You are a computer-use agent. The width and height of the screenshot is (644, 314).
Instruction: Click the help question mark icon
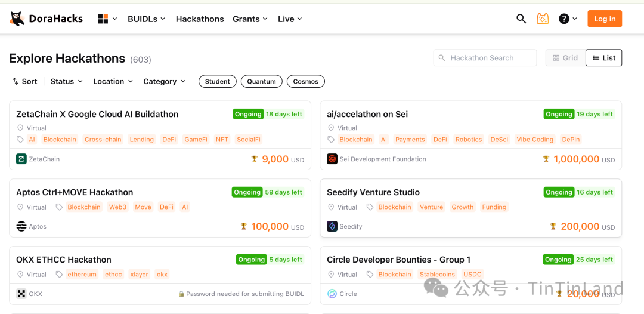coord(564,19)
